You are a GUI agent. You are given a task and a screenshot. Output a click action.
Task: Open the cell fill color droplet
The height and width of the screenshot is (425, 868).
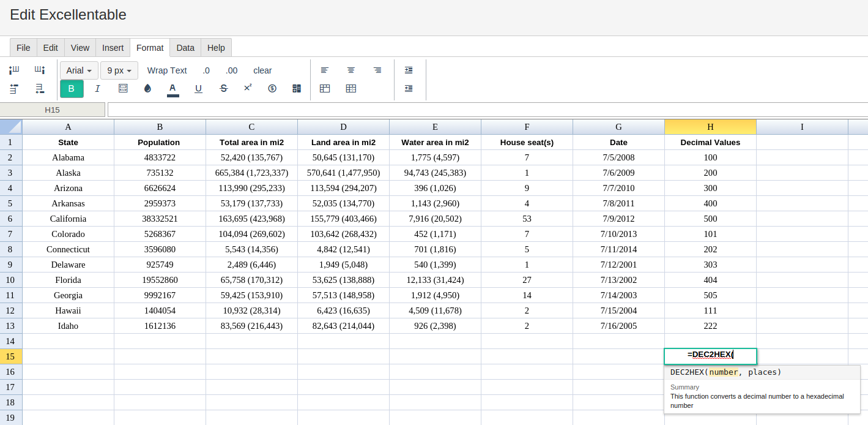[147, 89]
